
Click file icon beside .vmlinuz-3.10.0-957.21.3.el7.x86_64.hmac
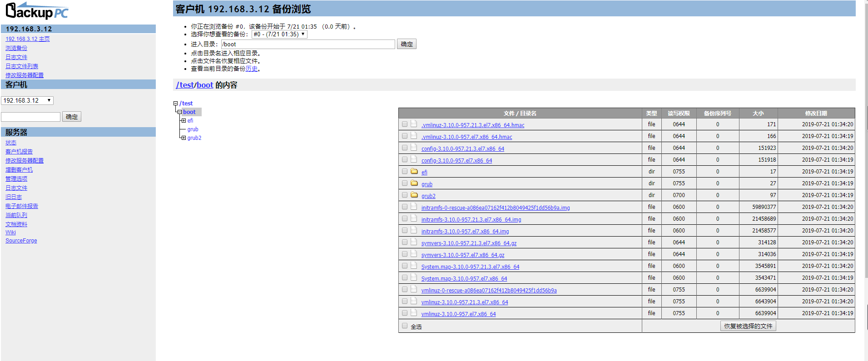coord(414,124)
